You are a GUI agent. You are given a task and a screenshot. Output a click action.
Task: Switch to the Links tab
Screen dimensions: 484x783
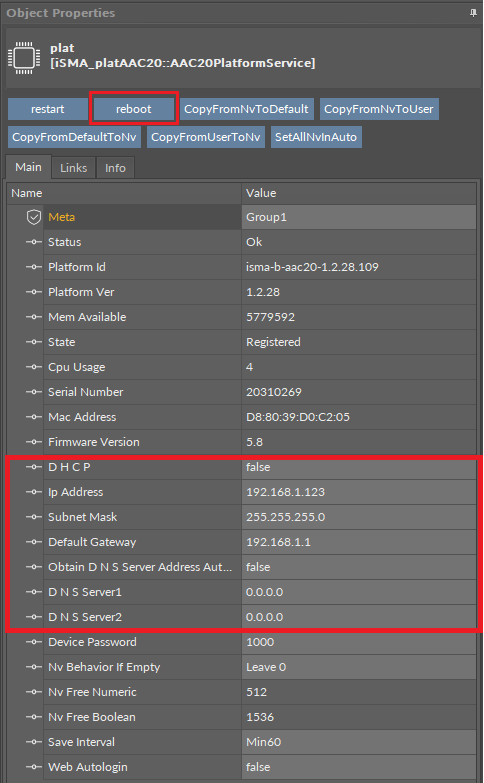click(73, 168)
